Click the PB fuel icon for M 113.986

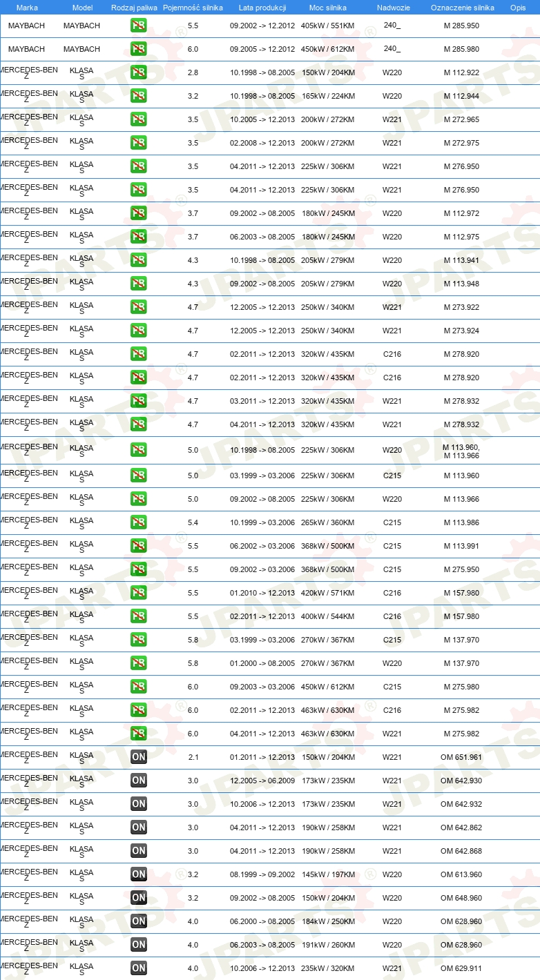pyautogui.click(x=139, y=523)
